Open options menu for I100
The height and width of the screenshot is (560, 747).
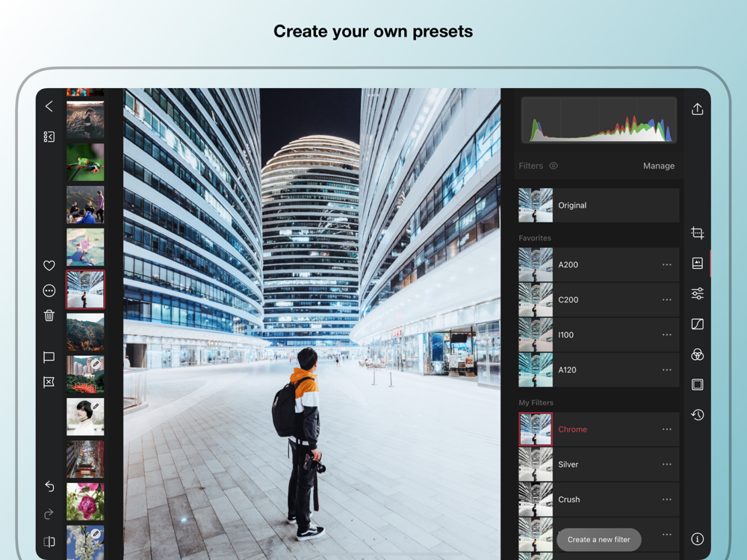pos(666,335)
